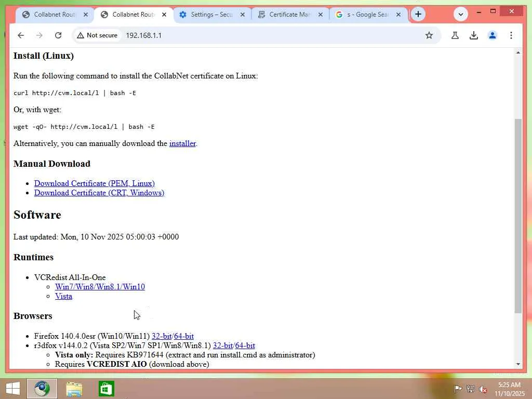
Task: Open the taskbar clock showing 5:25 AM
Action: (509, 389)
